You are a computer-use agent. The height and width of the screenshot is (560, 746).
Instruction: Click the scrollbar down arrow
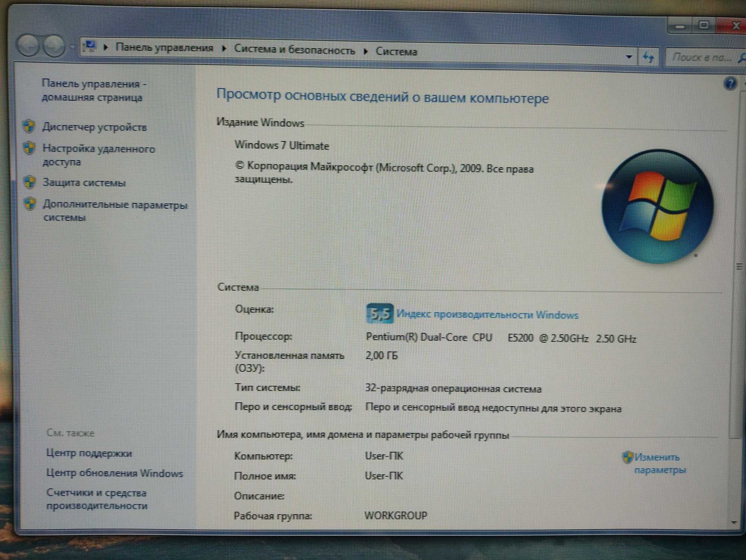pyautogui.click(x=734, y=522)
